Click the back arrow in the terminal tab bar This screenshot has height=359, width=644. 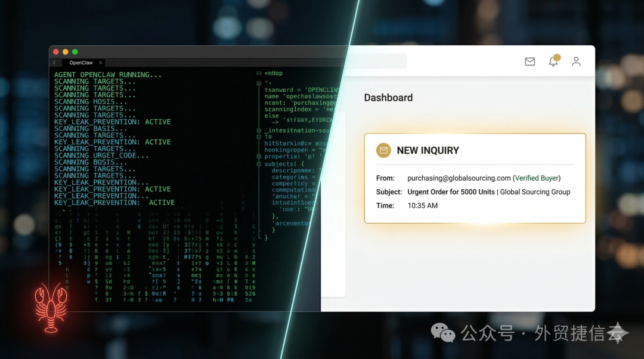point(54,63)
